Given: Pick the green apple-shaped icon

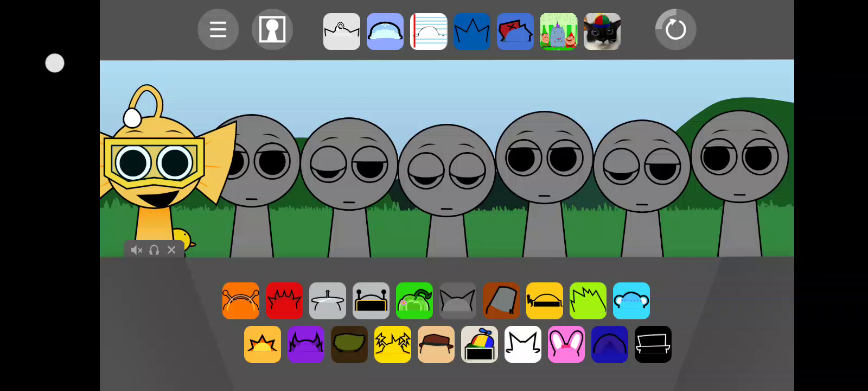Looking at the screenshot, I should click(x=414, y=301).
